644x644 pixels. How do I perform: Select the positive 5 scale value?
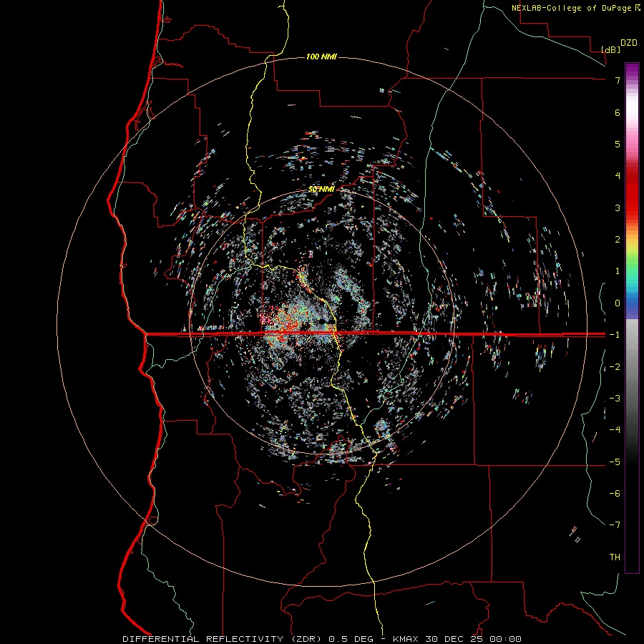(618, 144)
